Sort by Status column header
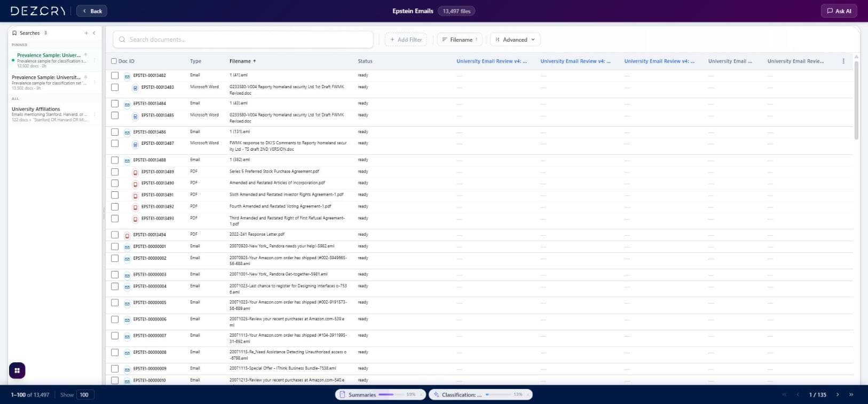Screen dimensions: 868x404 (x=365, y=61)
